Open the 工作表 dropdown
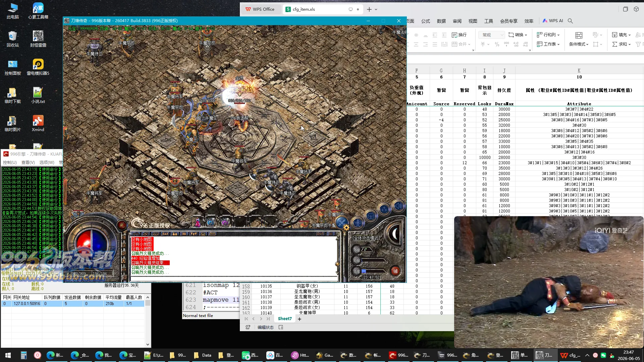The height and width of the screenshot is (362, 644). tap(548, 44)
